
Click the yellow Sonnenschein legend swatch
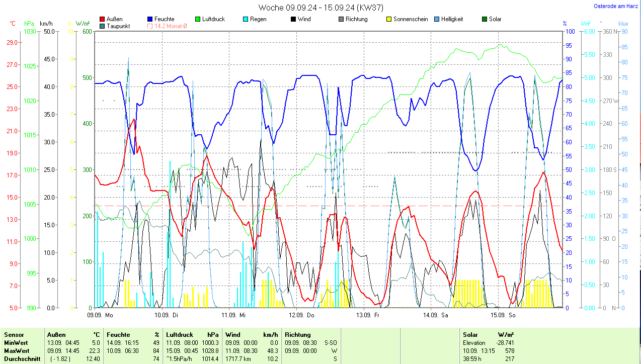tap(389, 20)
